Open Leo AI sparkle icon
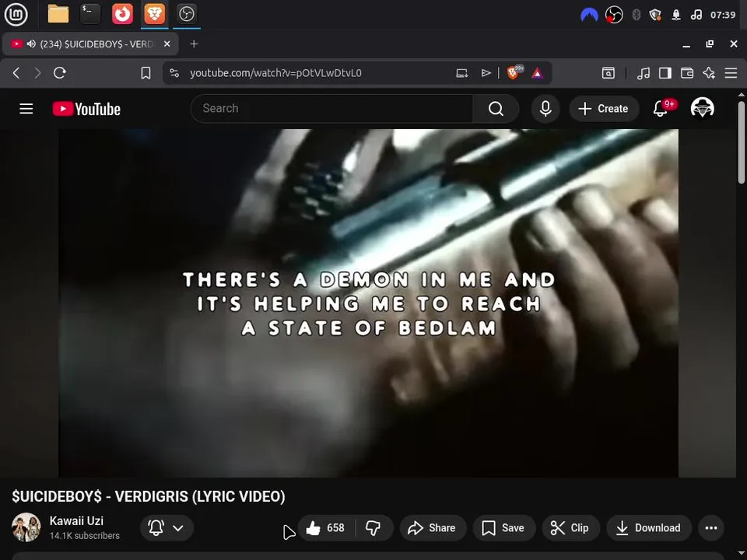This screenshot has height=560, width=747. pyautogui.click(x=709, y=73)
